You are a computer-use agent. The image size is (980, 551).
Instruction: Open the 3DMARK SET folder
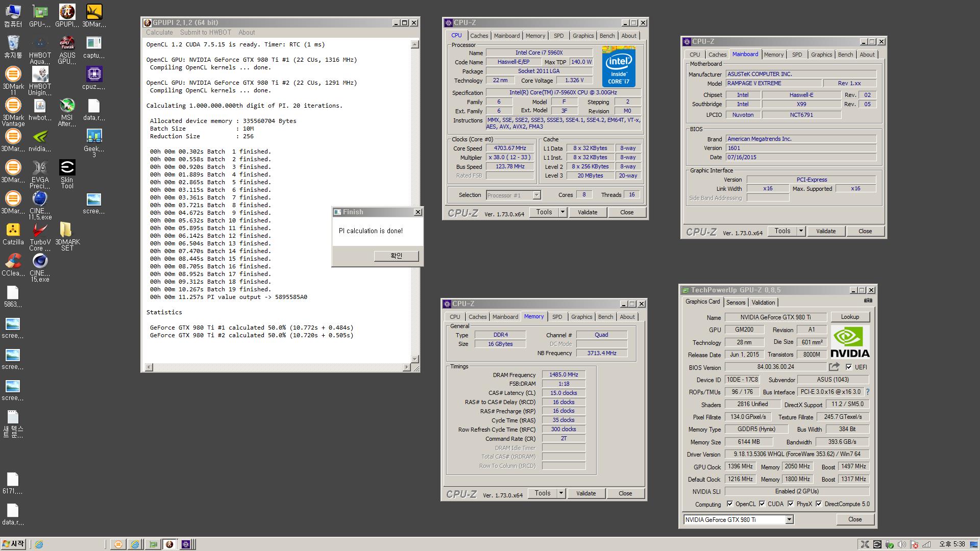tap(67, 236)
